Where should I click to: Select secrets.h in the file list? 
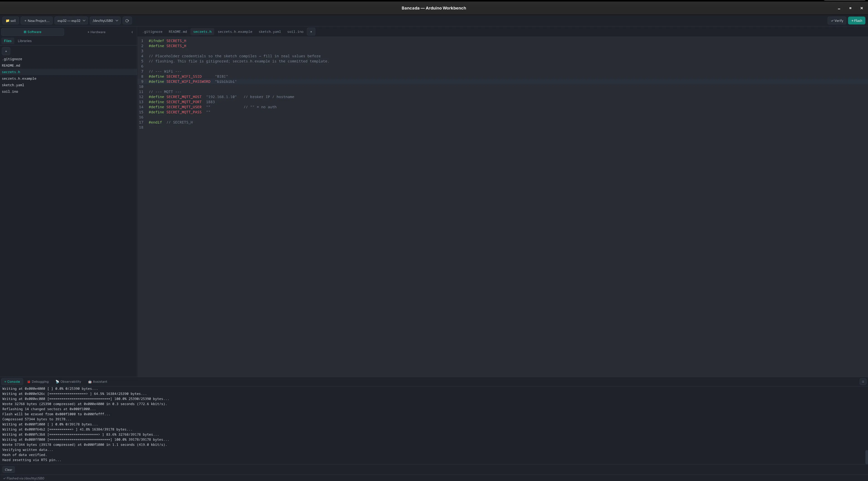68,72
